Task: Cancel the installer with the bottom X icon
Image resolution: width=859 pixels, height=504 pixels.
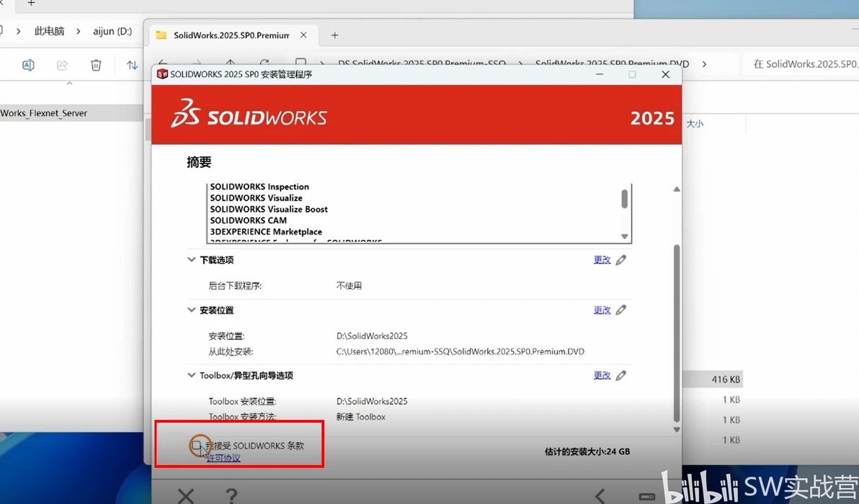Action: tap(186, 496)
